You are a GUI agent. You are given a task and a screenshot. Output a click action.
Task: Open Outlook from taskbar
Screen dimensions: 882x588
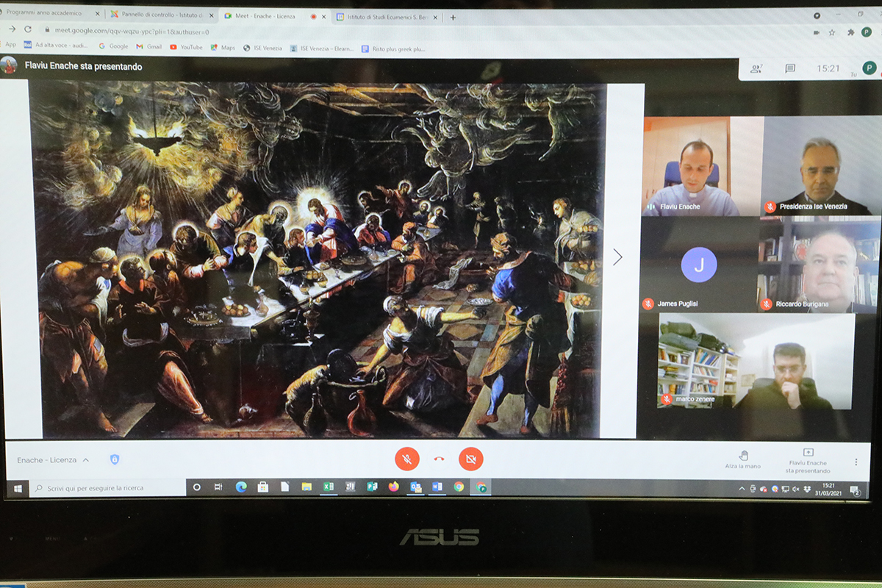[x=416, y=487]
